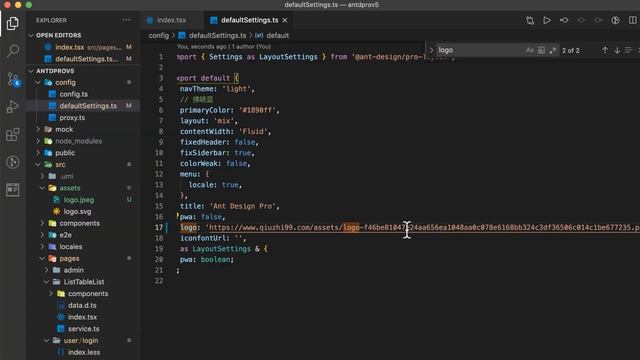The height and width of the screenshot is (360, 640).
Task: Collapse the config folder
Action: coord(38,82)
